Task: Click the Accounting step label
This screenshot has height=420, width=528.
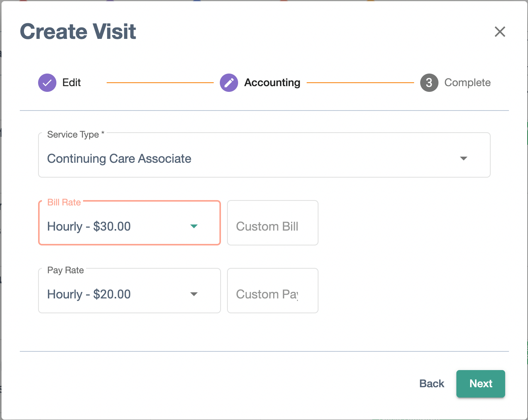Action: coord(272,83)
